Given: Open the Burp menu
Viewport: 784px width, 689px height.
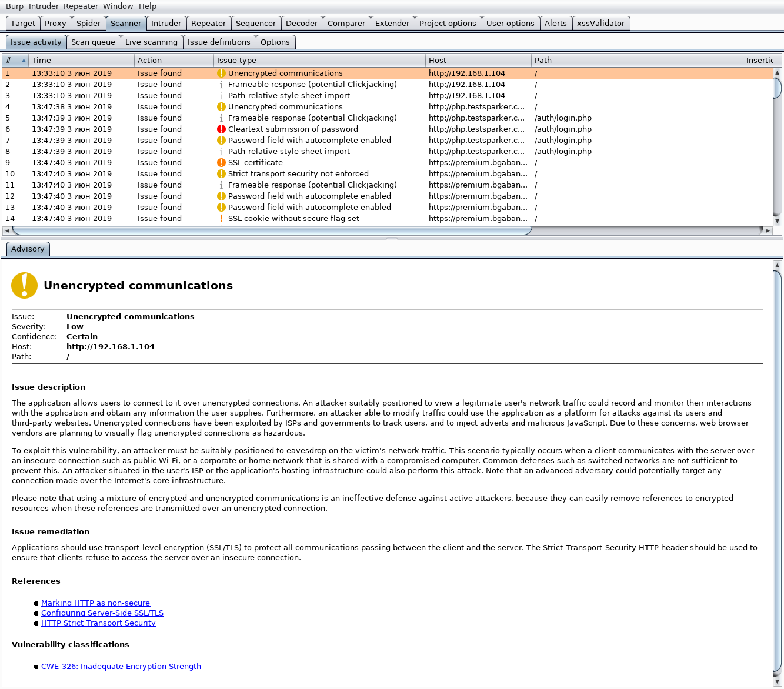Looking at the screenshot, I should coord(15,6).
